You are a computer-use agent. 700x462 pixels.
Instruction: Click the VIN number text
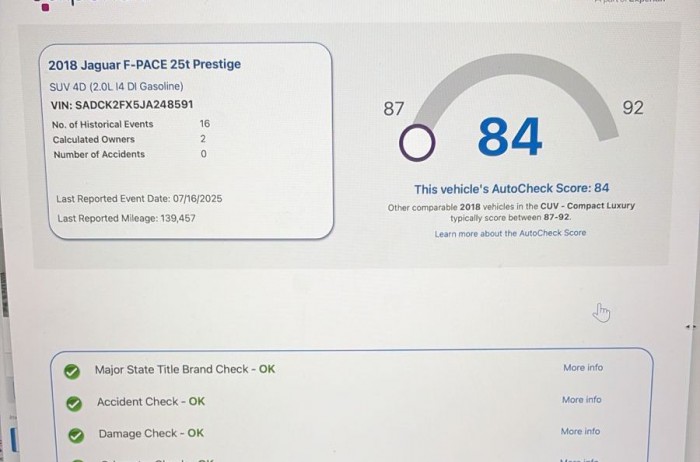[x=121, y=104]
